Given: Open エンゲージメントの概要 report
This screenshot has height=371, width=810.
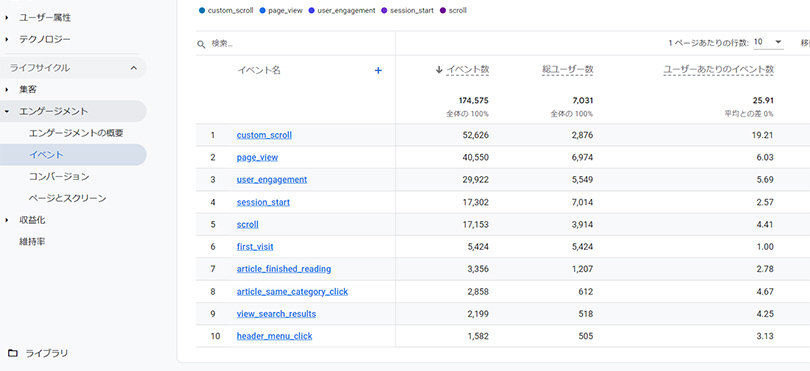Looking at the screenshot, I should 76,133.
